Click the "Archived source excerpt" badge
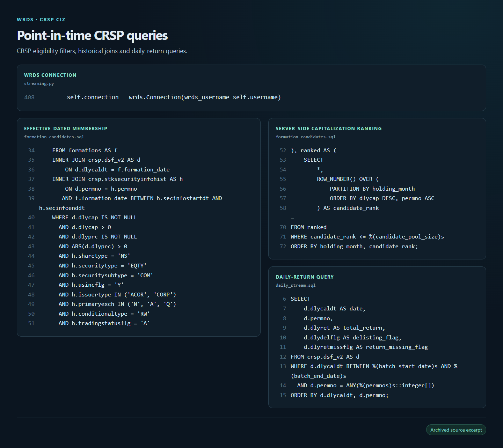 point(456,430)
